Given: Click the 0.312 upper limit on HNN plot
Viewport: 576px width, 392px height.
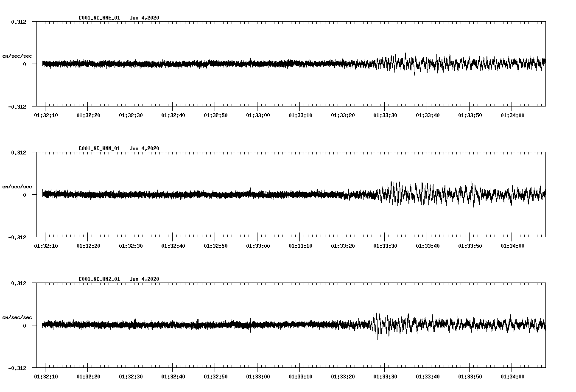Looking at the screenshot, I should [x=18, y=152].
